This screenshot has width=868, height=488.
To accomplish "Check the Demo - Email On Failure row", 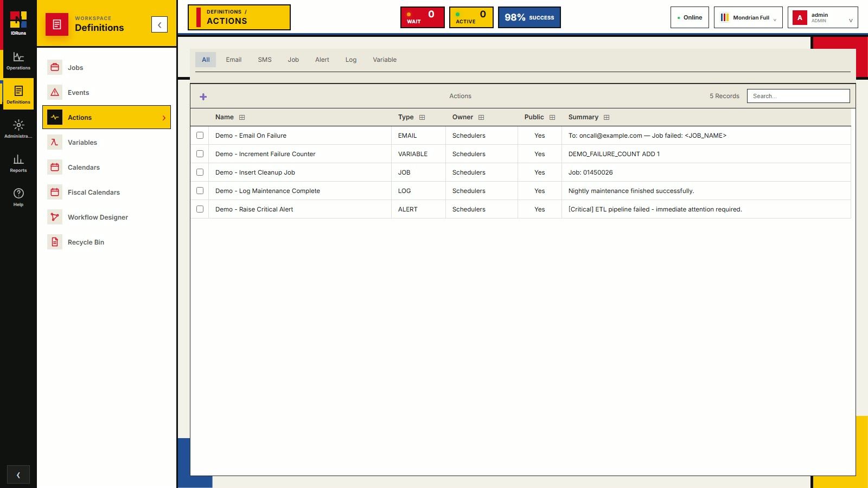I will (200, 136).
